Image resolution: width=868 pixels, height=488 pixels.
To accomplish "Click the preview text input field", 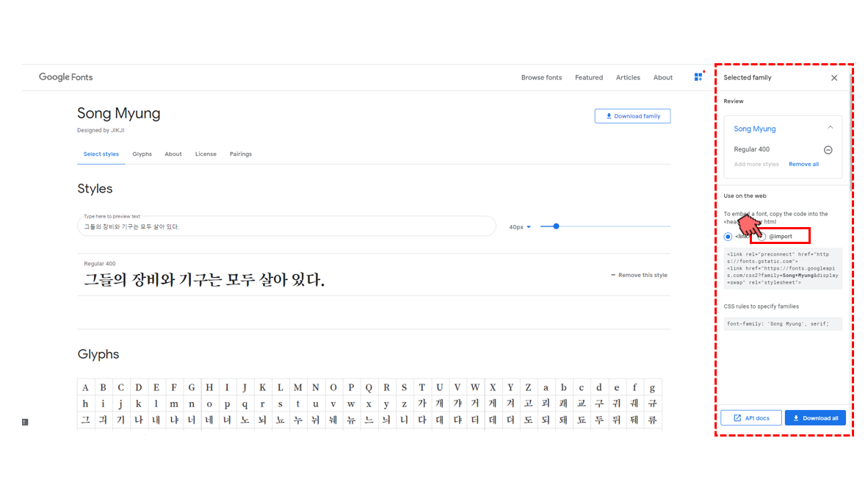I will [x=286, y=226].
